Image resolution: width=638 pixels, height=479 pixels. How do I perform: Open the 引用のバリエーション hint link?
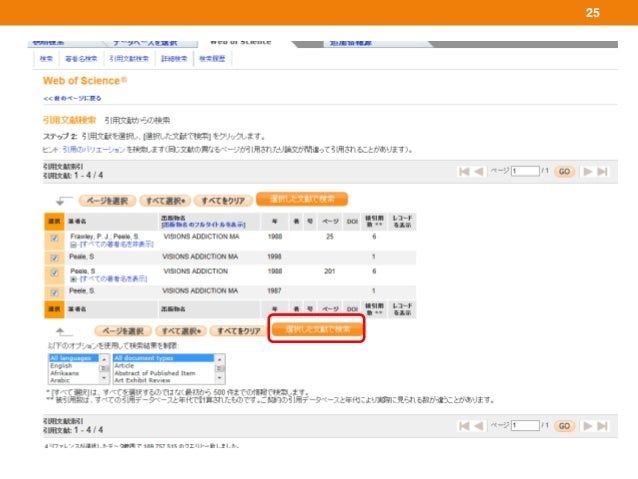(x=94, y=149)
